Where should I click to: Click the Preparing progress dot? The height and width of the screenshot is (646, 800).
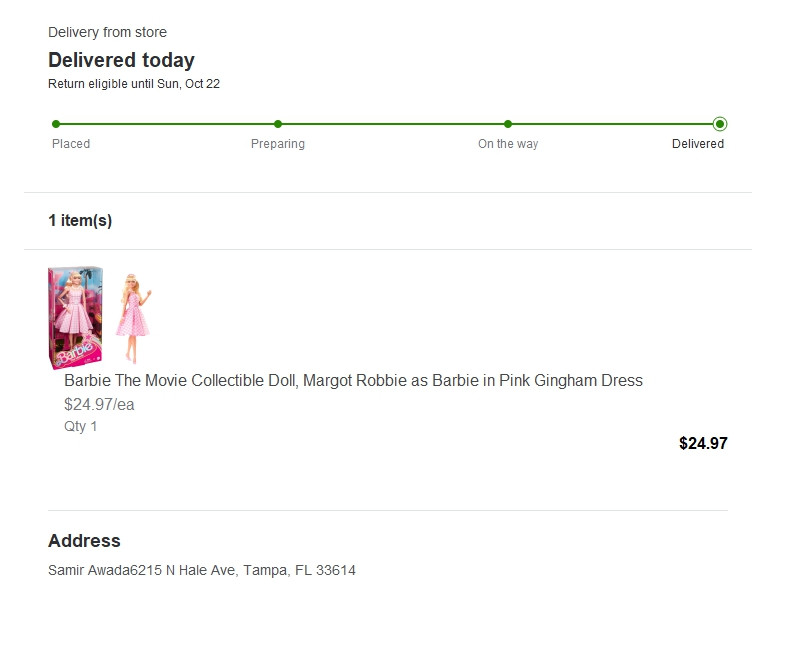(x=278, y=124)
